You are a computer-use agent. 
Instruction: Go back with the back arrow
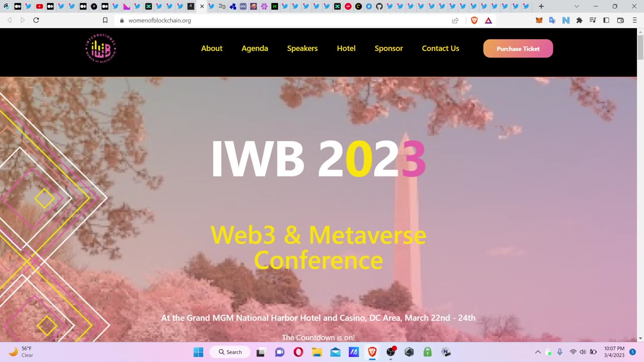click(9, 20)
